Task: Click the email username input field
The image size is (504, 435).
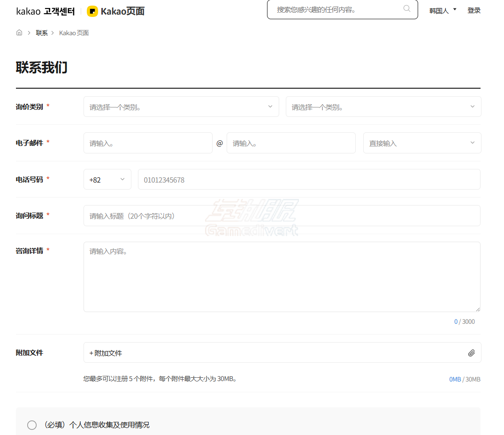Action: pos(148,143)
